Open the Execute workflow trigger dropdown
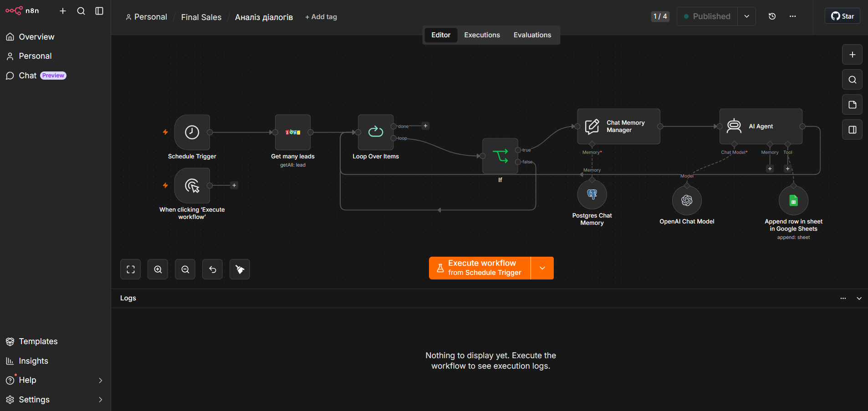The height and width of the screenshot is (411, 868). 542,268
